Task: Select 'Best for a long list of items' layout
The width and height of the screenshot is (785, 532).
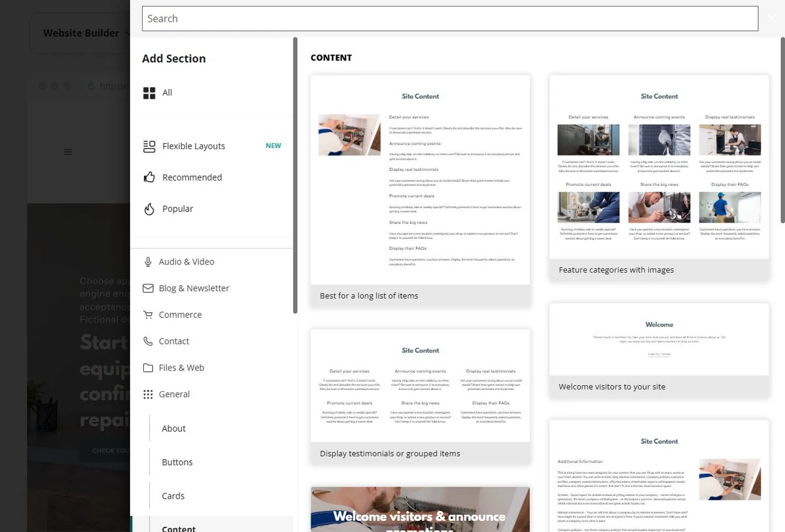Action: [420, 191]
